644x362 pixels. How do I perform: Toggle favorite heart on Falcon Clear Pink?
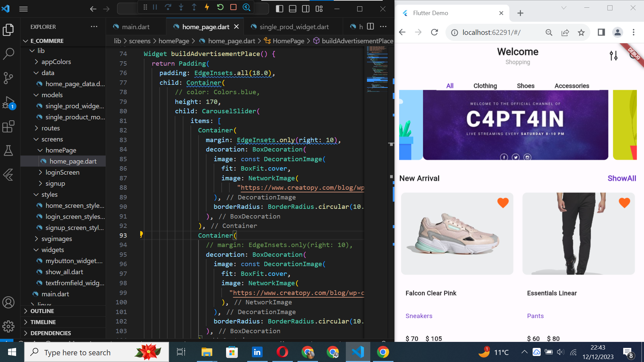coord(503,203)
